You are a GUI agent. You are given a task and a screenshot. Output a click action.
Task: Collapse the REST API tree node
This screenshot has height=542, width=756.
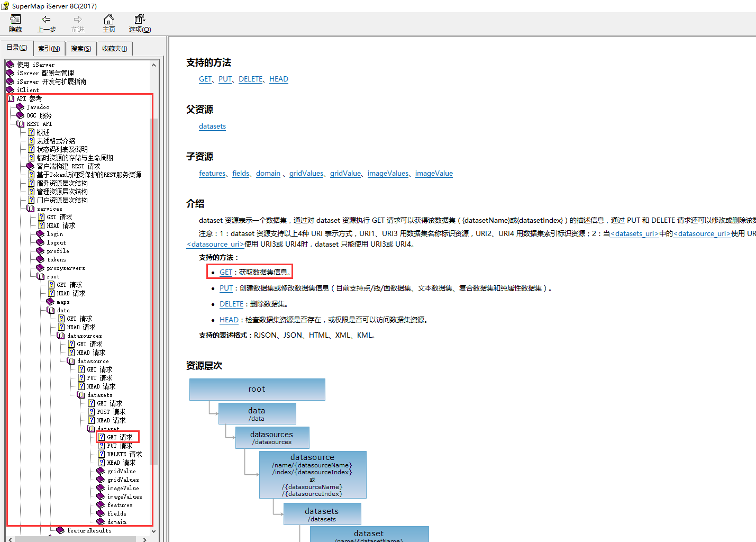tap(21, 124)
